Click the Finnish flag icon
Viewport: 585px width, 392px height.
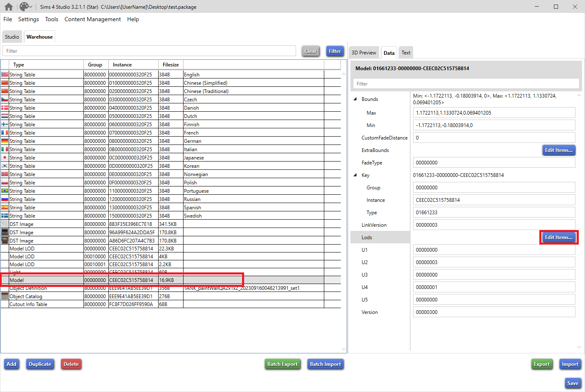point(5,125)
